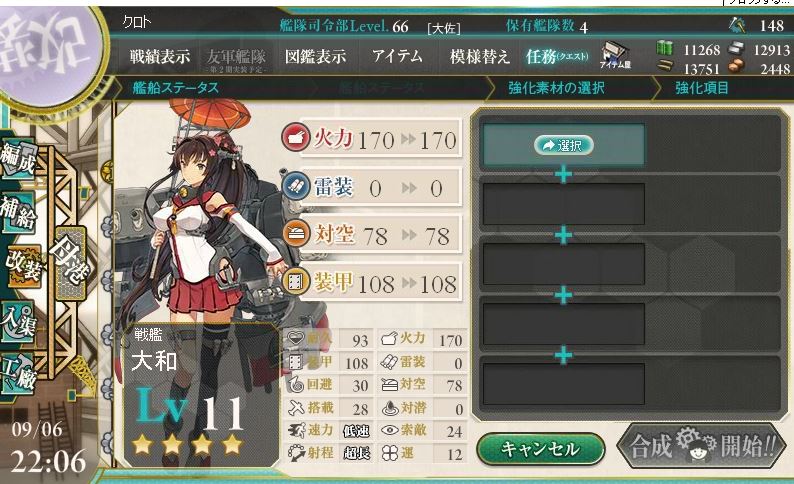The height and width of the screenshot is (484, 794).
Task: Click the 装甲 armor stat icon
Action: click(x=296, y=281)
